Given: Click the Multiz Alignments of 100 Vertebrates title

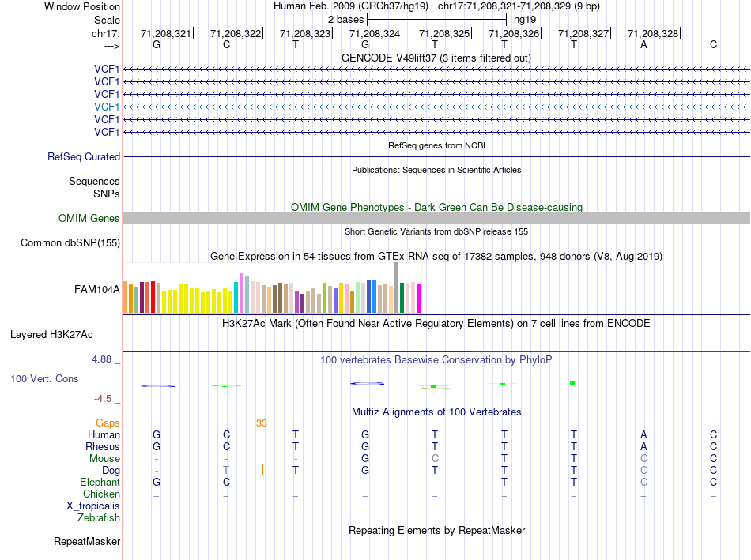Looking at the screenshot, I should click(x=436, y=412).
